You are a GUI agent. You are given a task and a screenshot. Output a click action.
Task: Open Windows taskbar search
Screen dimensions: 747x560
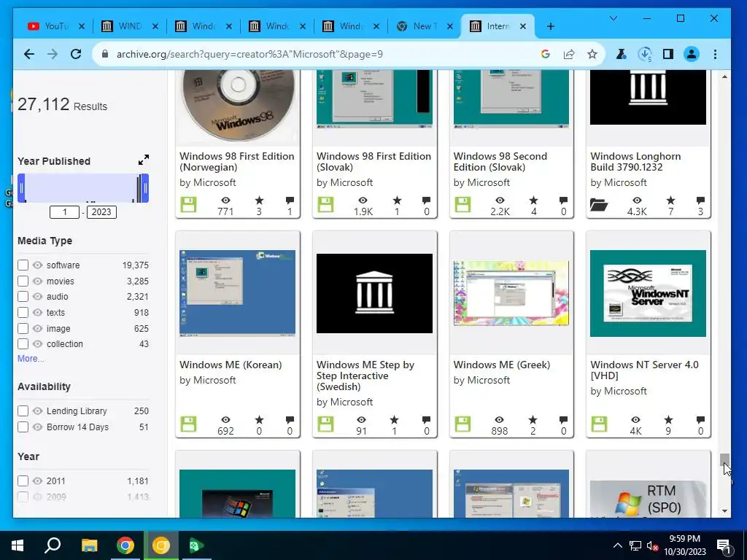pos(53,545)
